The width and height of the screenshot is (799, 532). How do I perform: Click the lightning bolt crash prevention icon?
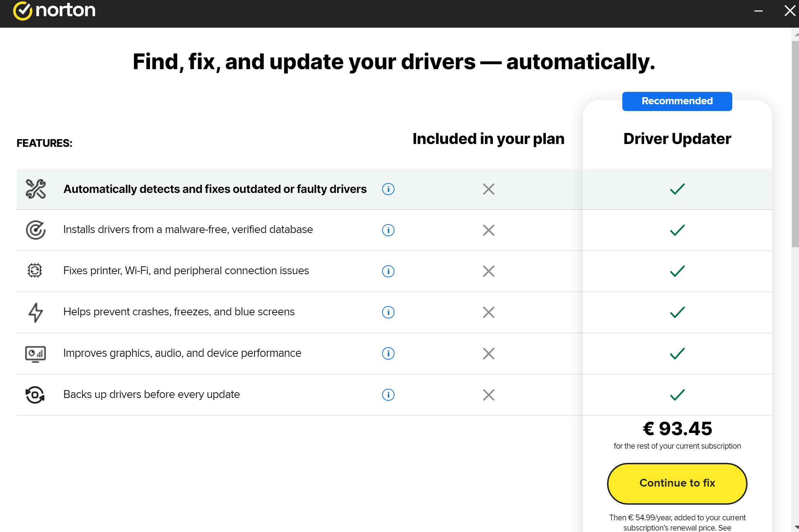tap(35, 312)
